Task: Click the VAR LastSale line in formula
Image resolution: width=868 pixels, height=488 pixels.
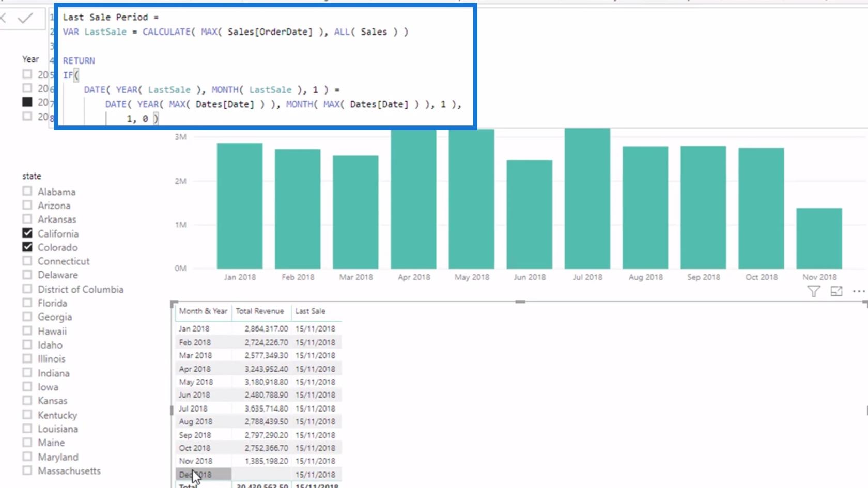Action: pos(235,32)
